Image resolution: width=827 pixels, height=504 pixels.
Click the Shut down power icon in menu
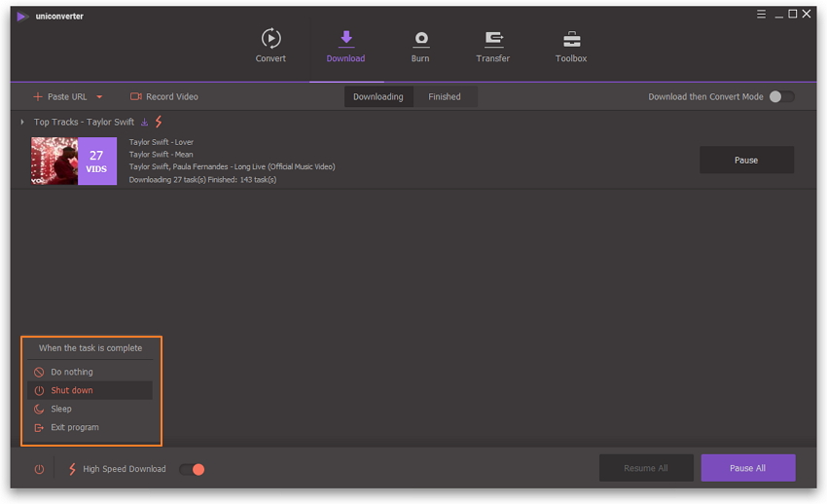pos(39,391)
